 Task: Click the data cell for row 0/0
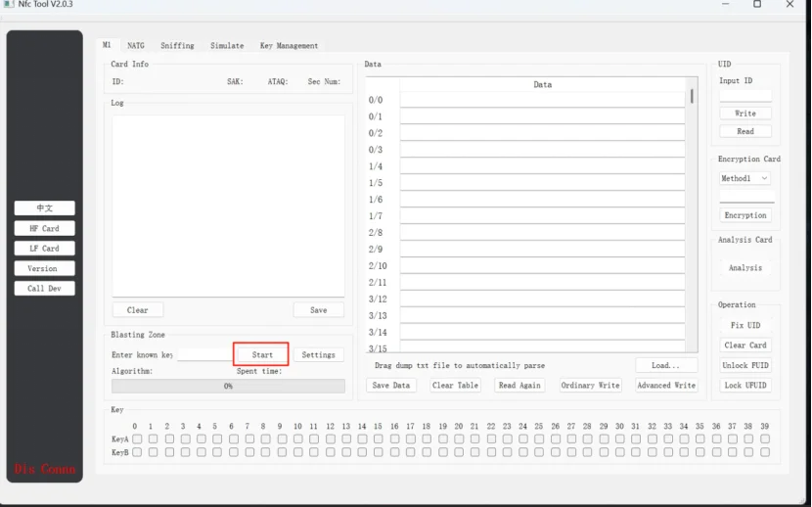[542, 100]
